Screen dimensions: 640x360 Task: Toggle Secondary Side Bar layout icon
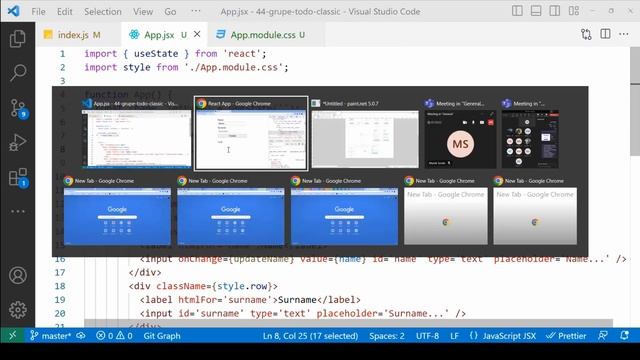coord(555,11)
